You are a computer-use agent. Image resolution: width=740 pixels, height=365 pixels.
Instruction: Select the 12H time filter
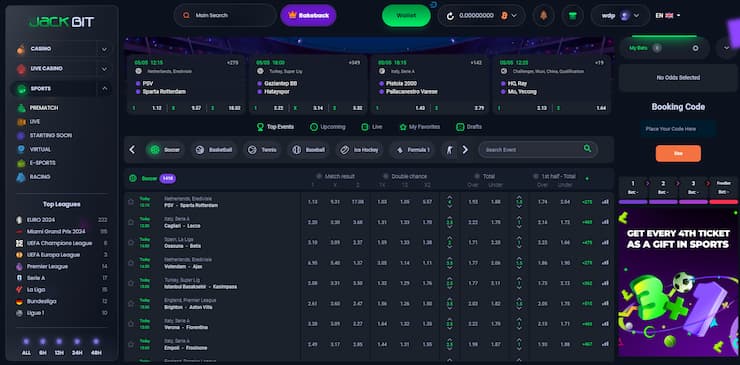tap(59, 347)
